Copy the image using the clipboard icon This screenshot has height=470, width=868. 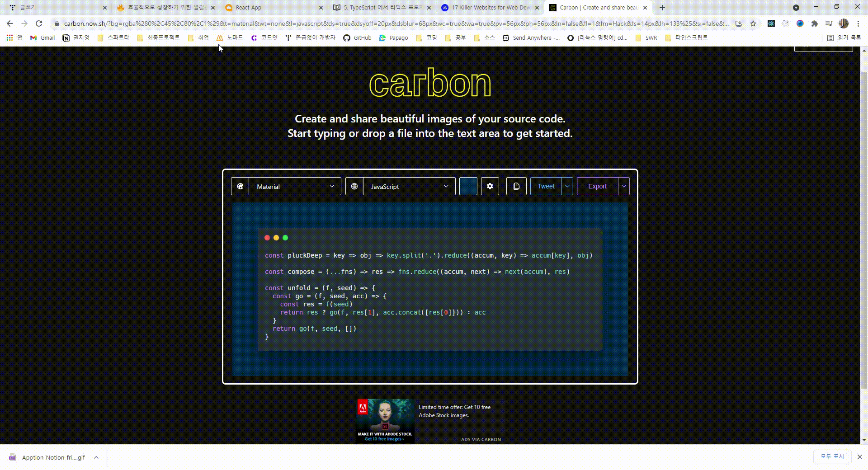516,186
